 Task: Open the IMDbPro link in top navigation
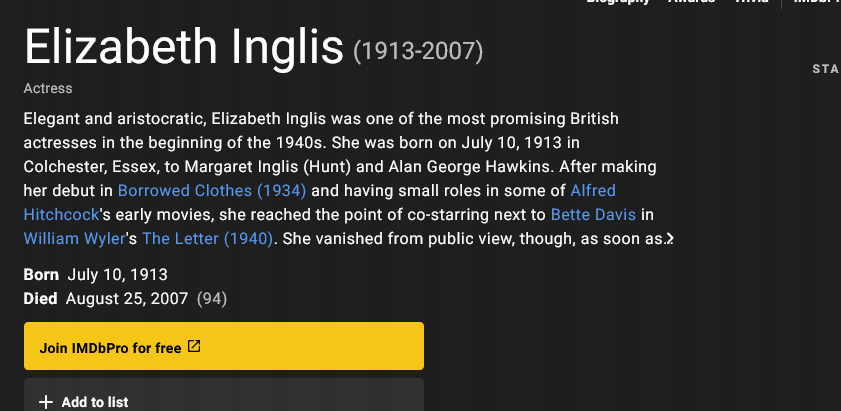(816, 2)
